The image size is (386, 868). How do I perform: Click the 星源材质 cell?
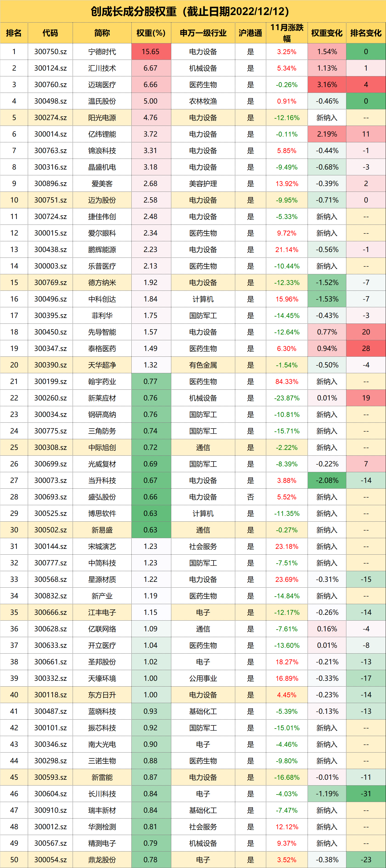[102, 579]
